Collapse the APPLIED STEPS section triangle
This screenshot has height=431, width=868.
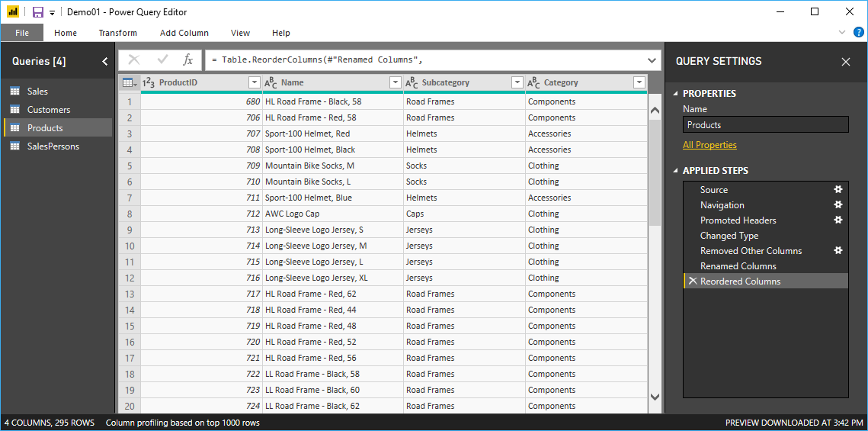[x=676, y=171]
